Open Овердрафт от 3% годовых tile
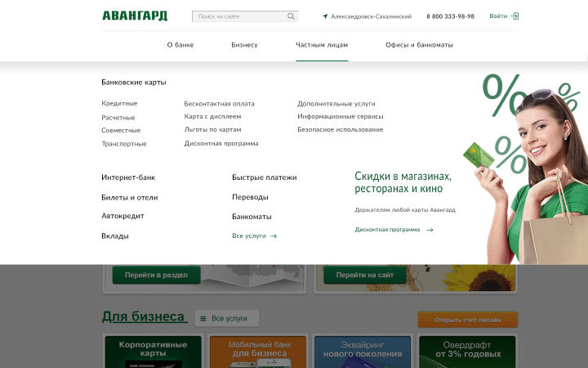The image size is (588, 368). pyautogui.click(x=467, y=352)
